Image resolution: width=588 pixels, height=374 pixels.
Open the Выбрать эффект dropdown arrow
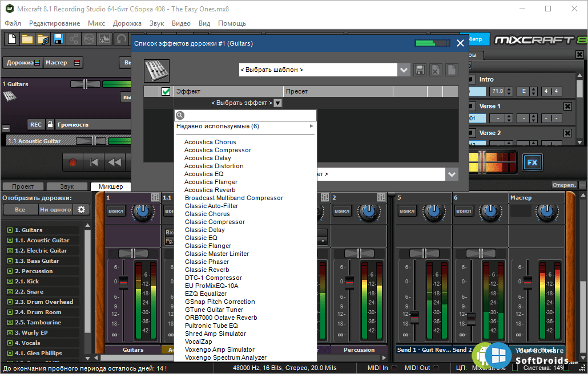pyautogui.click(x=278, y=103)
